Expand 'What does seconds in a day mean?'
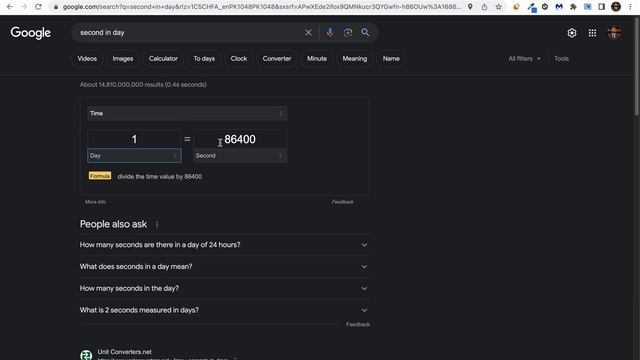The width and height of the screenshot is (640, 360). [224, 267]
